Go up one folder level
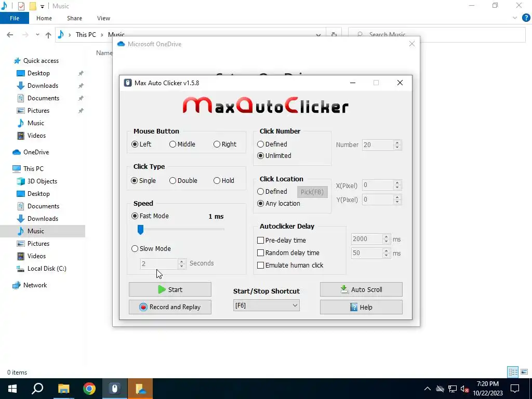This screenshot has height=399, width=532. [48, 35]
